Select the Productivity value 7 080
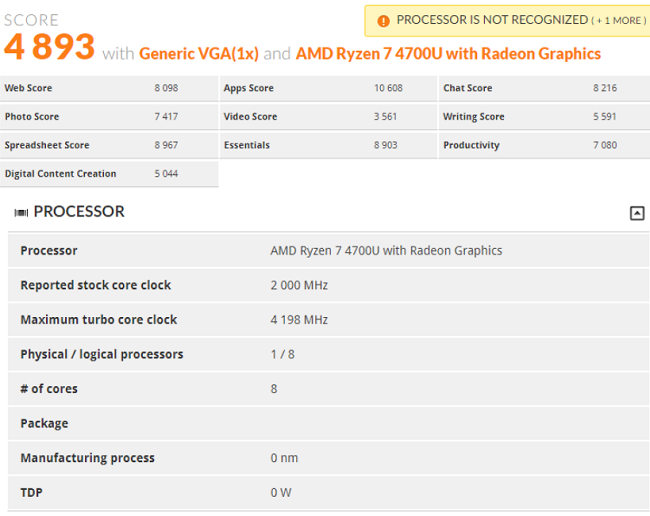The width and height of the screenshot is (650, 516). click(x=605, y=145)
